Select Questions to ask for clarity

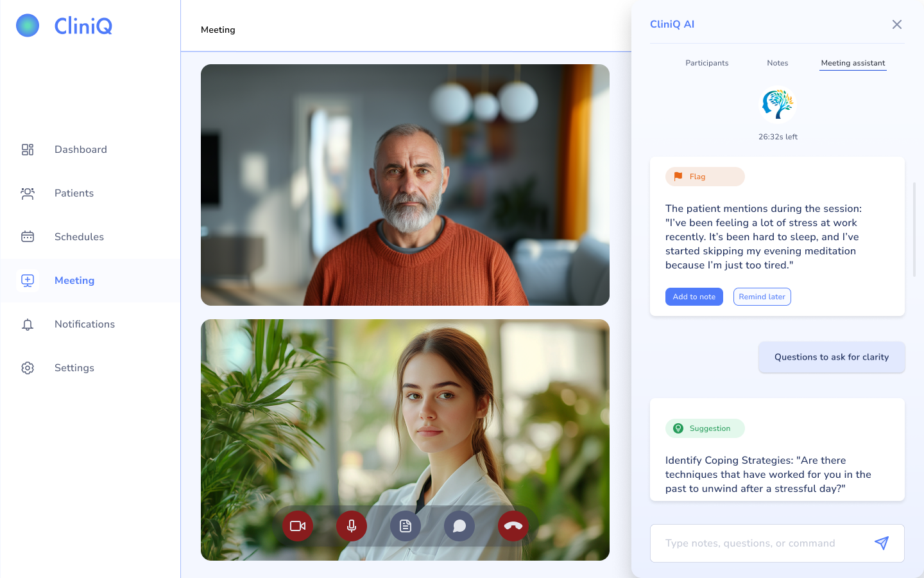click(831, 357)
